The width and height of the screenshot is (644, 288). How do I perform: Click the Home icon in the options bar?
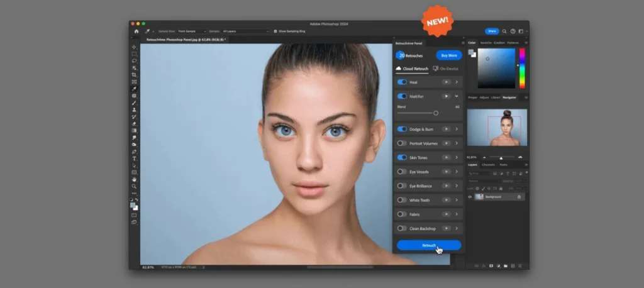click(136, 31)
